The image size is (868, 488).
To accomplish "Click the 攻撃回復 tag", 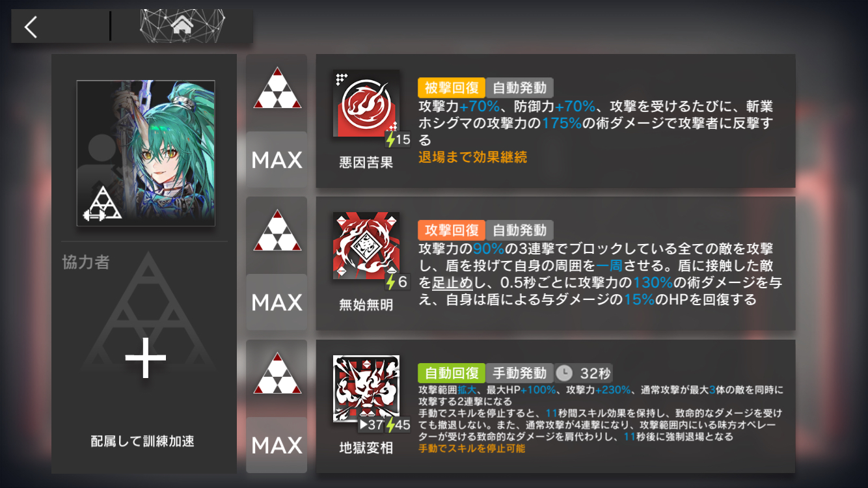I will (x=452, y=230).
